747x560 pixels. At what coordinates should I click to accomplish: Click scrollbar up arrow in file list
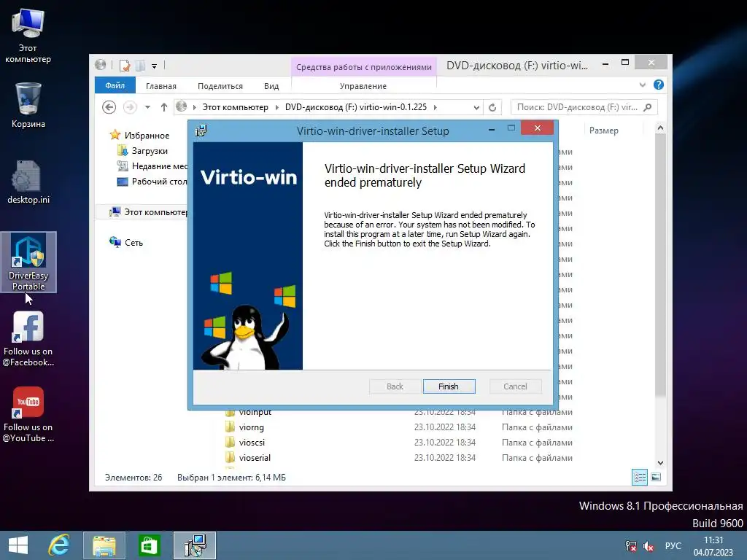pyautogui.click(x=660, y=128)
